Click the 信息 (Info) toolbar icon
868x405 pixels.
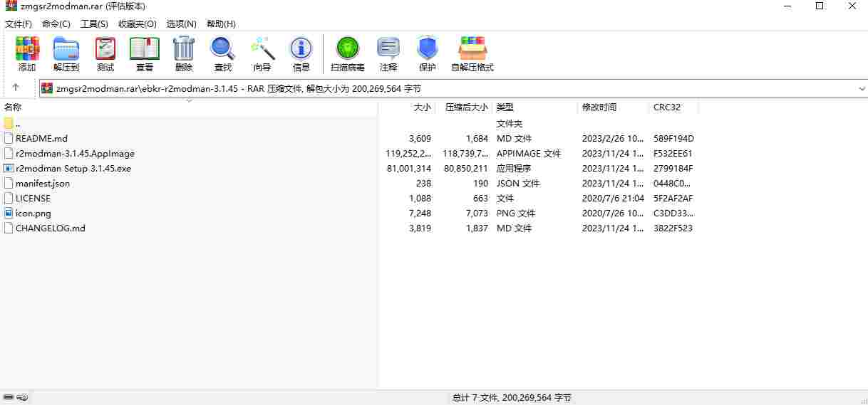[301, 49]
